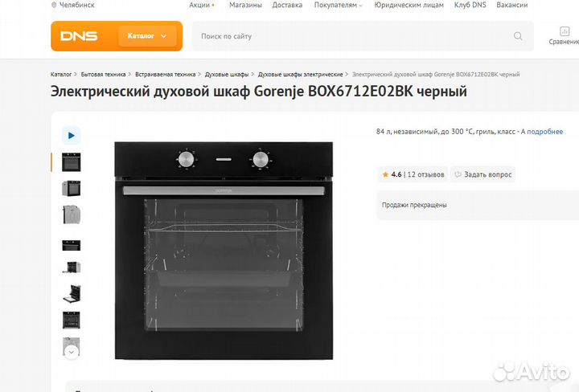Viewport: 579px width, 392px height.
Task: Expand the Каталог dropdown
Action: pyautogui.click(x=147, y=36)
